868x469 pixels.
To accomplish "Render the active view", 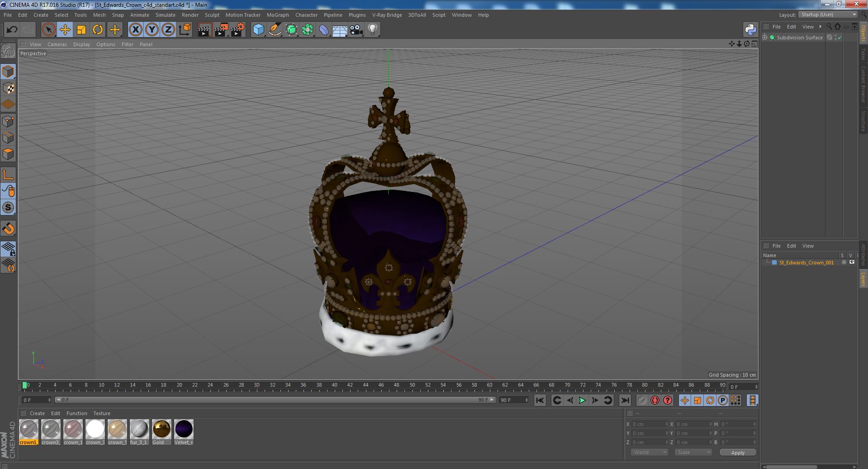I will pyautogui.click(x=204, y=30).
